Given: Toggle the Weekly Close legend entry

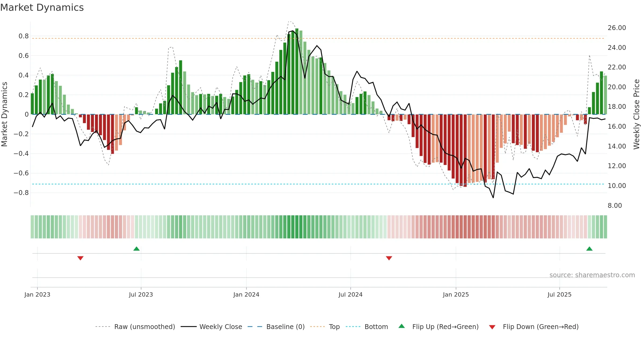Looking at the screenshot, I should coord(211,327).
